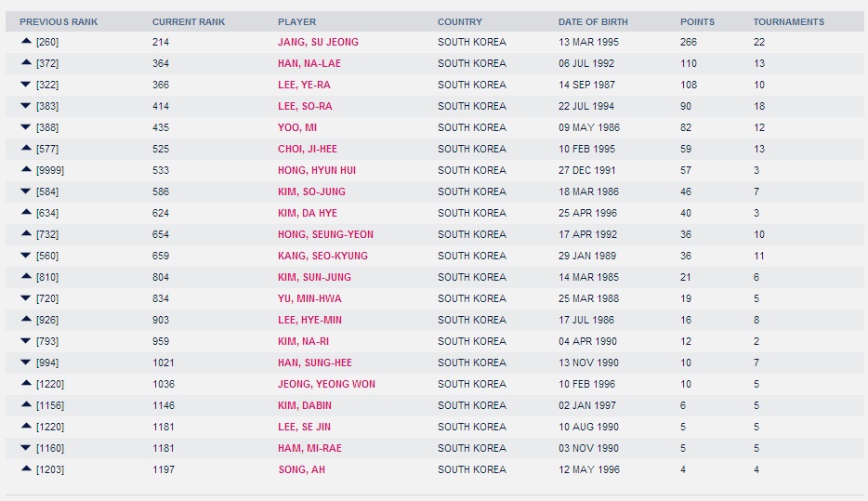Click the up arrow beside previous rank 1156
Screen dimensions: 868x501
(x=26, y=405)
